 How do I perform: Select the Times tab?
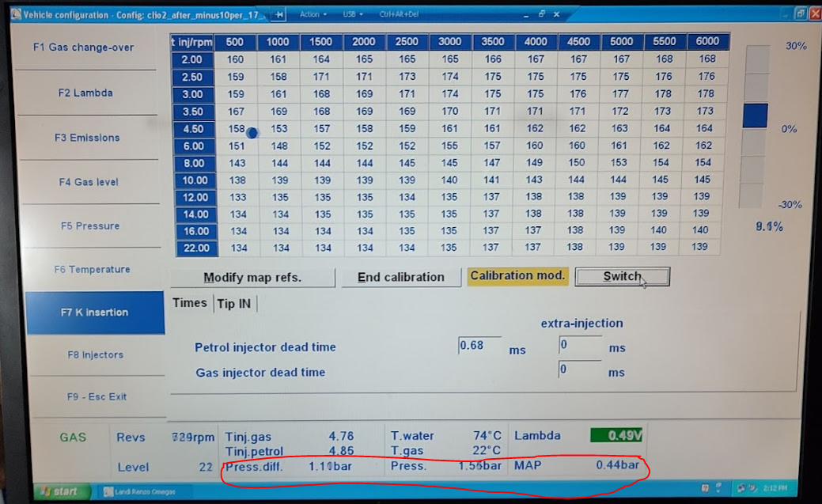pos(190,303)
